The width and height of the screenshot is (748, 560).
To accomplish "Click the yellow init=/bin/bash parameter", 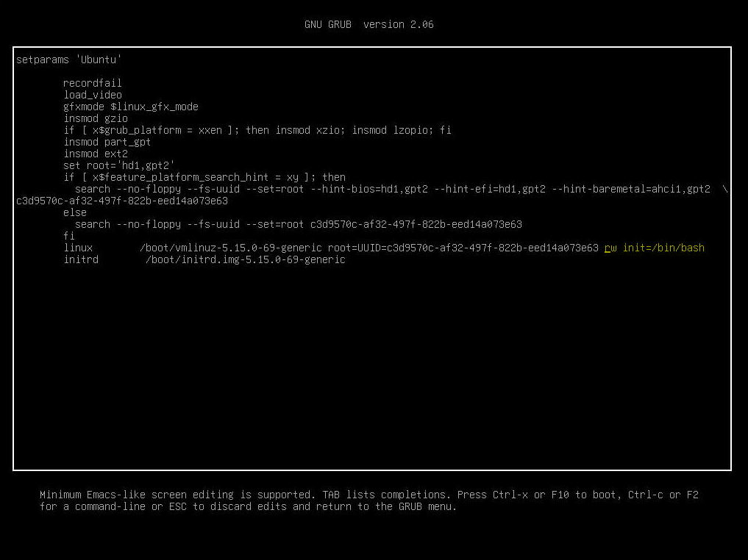I will point(663,248).
